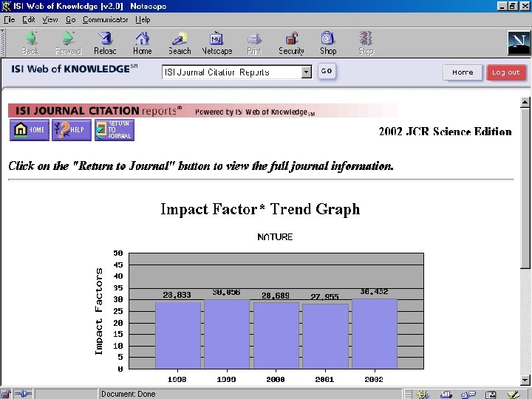The height and width of the screenshot is (399, 532).
Task: Click the purple JCR HOME icon button
Action: pyautogui.click(x=30, y=130)
